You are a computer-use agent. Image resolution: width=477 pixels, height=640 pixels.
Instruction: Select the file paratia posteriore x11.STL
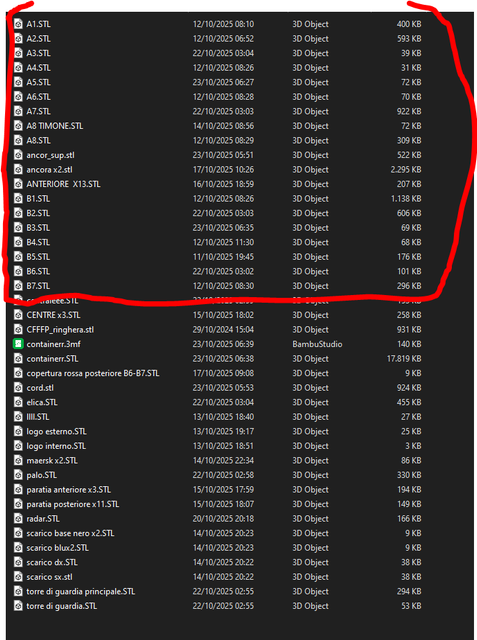[x=73, y=504]
